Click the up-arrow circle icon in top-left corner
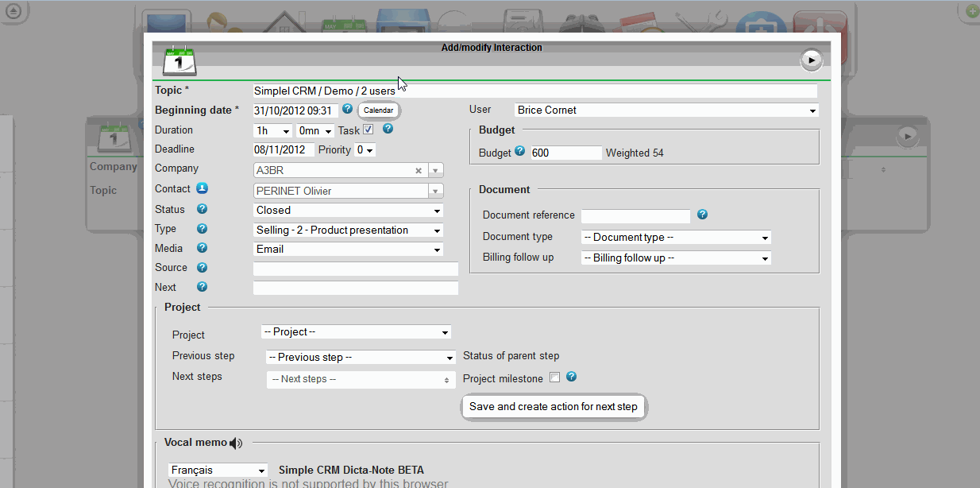The height and width of the screenshot is (488, 980). [14, 11]
